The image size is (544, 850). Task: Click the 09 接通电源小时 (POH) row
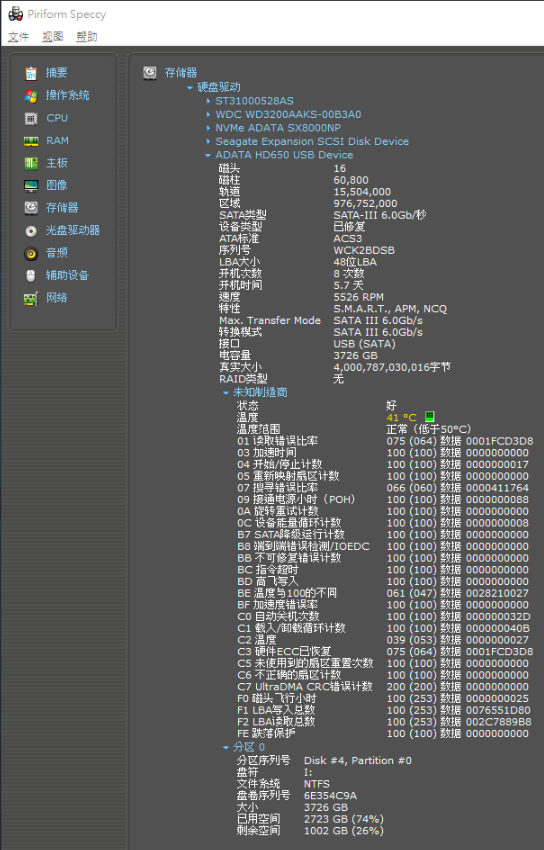coord(383,499)
